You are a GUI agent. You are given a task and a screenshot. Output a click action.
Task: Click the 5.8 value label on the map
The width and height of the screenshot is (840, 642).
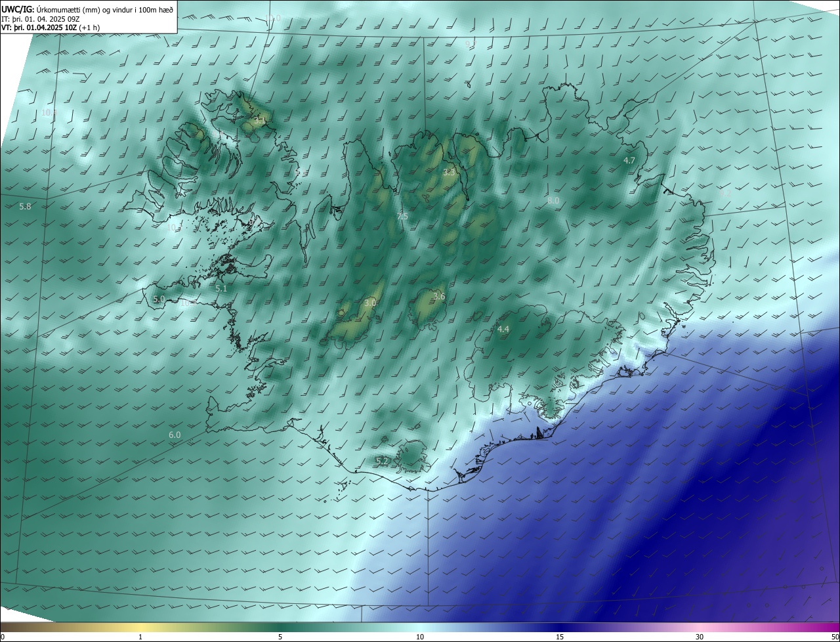(25, 207)
